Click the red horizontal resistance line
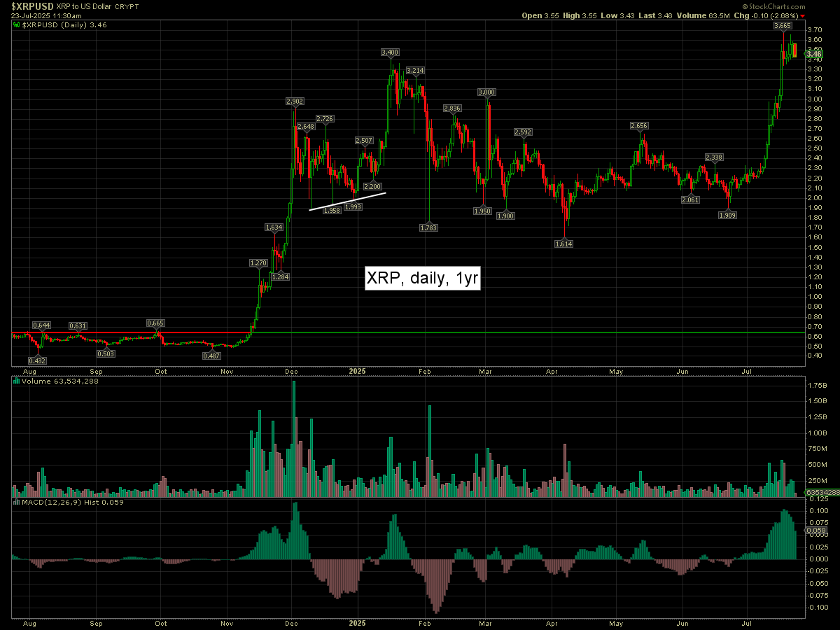This screenshot has height=630, width=840. (126, 333)
